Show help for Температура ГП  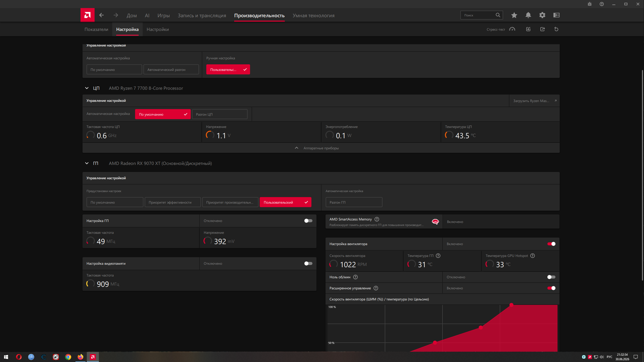(438, 256)
